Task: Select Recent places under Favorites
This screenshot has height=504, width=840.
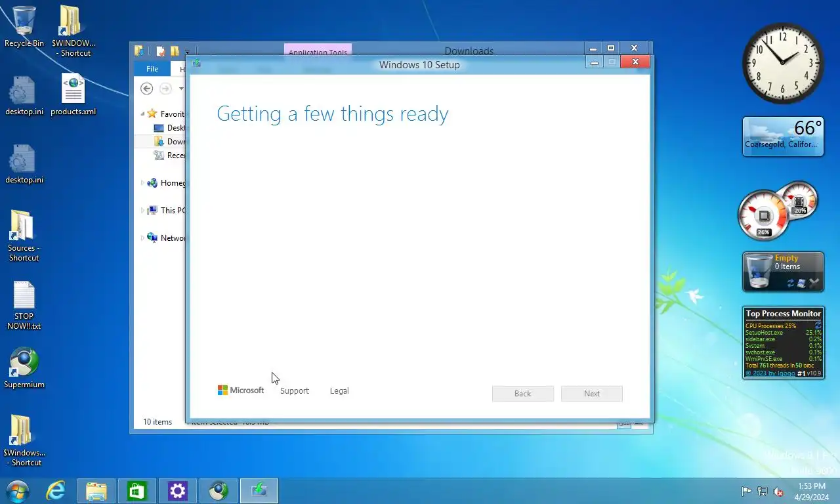Action: (x=169, y=156)
